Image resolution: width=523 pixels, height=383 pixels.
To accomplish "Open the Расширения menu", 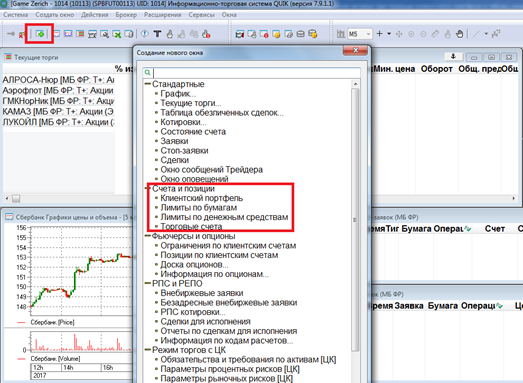I will coord(162,15).
